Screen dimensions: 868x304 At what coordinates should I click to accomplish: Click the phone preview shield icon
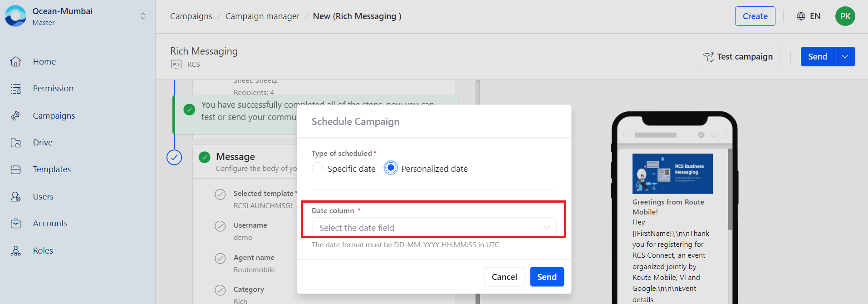click(x=701, y=135)
